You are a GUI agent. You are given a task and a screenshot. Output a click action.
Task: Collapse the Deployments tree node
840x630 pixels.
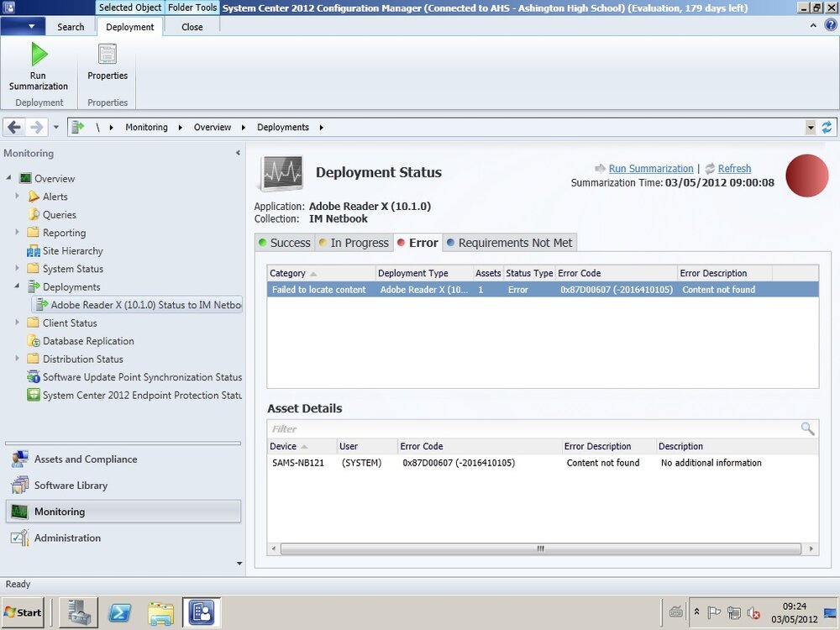click(x=17, y=286)
